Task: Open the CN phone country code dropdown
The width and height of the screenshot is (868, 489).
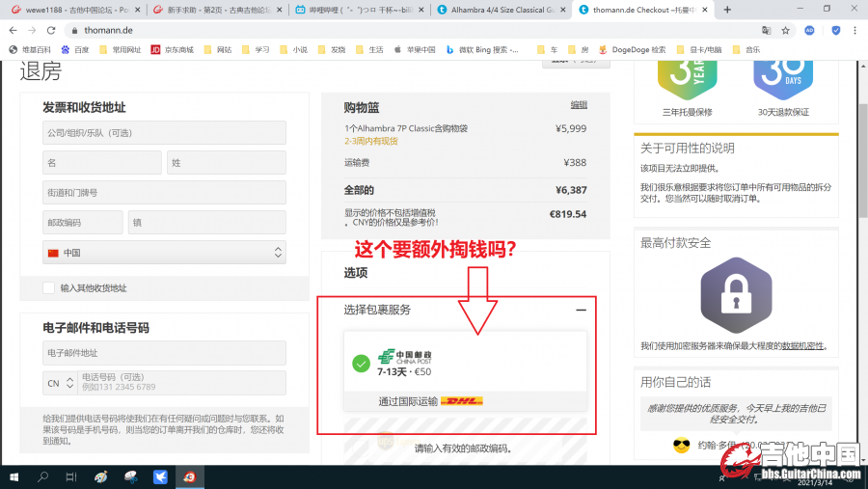Action: (x=60, y=383)
